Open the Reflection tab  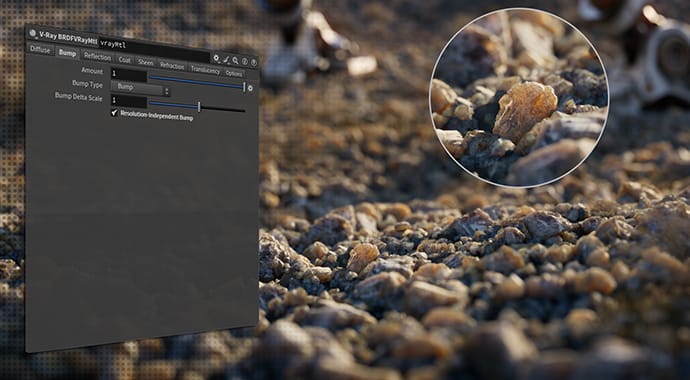click(x=97, y=57)
